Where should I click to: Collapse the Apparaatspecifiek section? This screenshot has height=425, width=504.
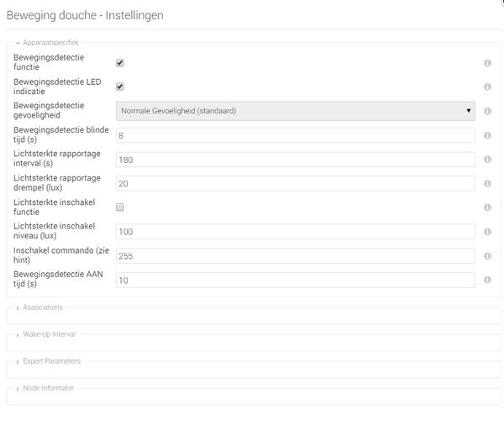(x=47, y=43)
